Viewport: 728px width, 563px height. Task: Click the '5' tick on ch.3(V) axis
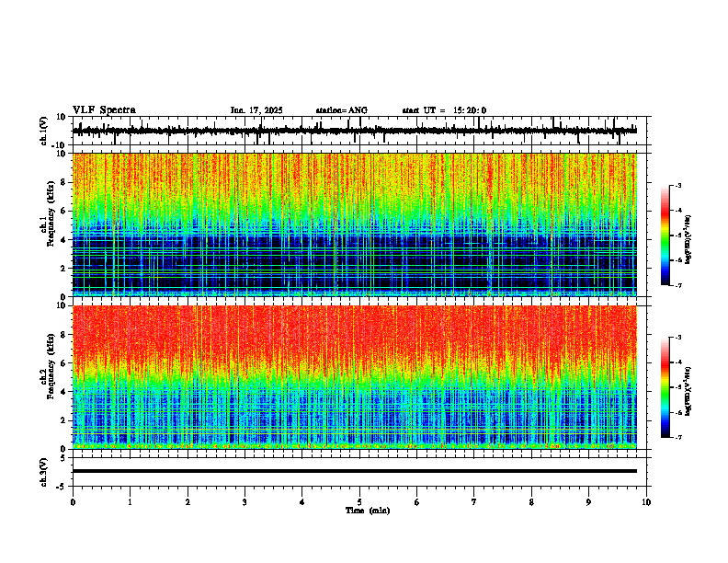pyautogui.click(x=63, y=458)
